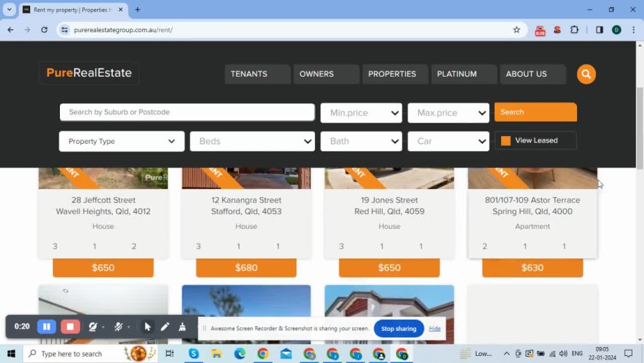644x363 pixels.
Task: Go back with browser back arrow
Action: tap(11, 30)
